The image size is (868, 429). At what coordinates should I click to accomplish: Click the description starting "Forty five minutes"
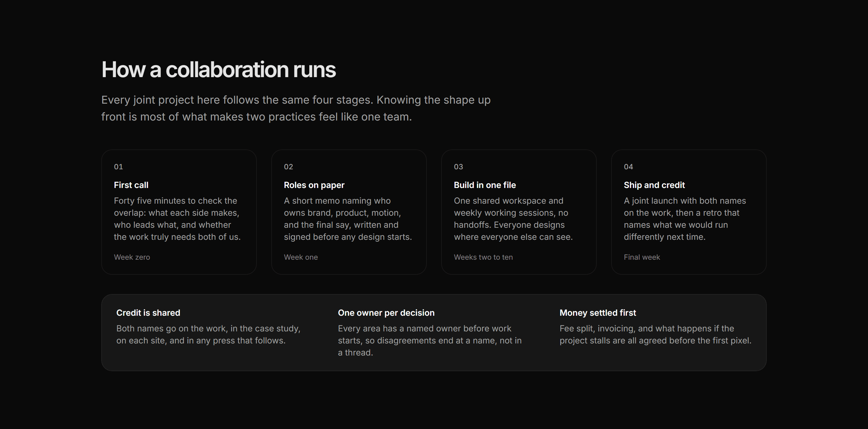coord(177,218)
